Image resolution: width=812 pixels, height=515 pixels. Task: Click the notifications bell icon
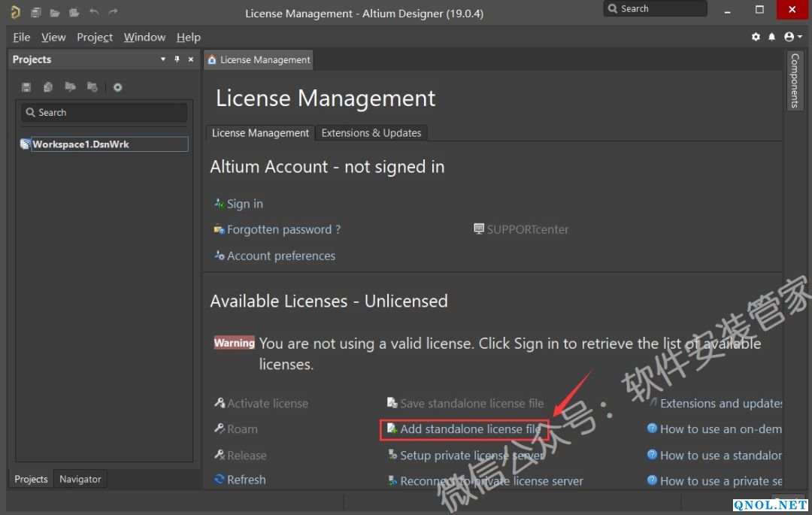(x=771, y=37)
